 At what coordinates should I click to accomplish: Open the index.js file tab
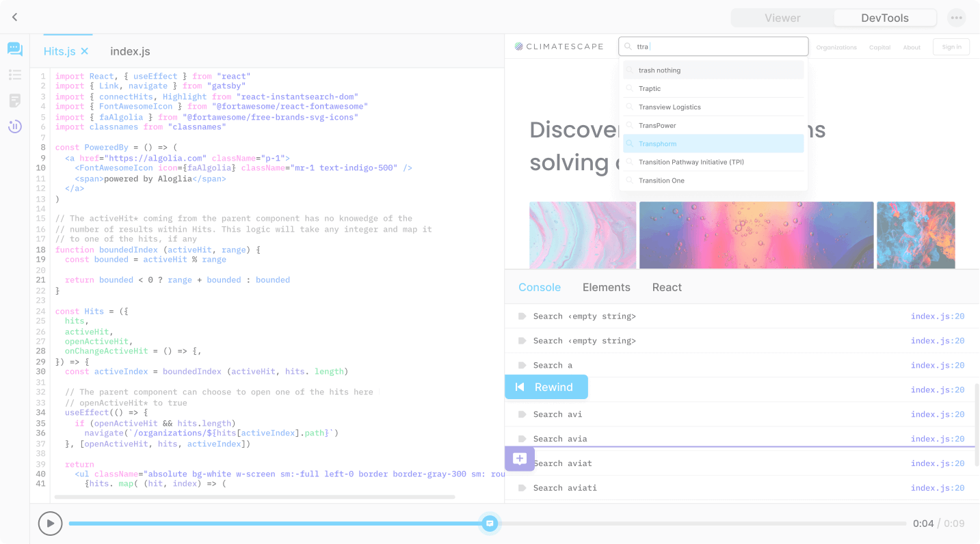coord(130,51)
